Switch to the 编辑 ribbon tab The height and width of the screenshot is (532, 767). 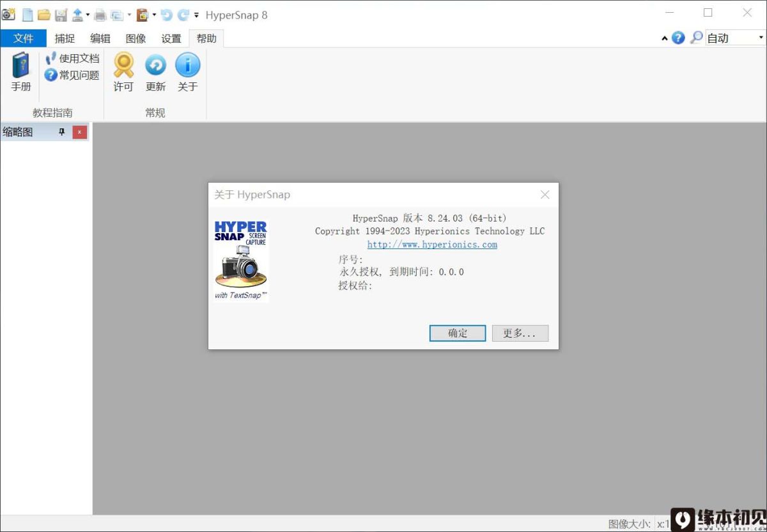point(100,38)
